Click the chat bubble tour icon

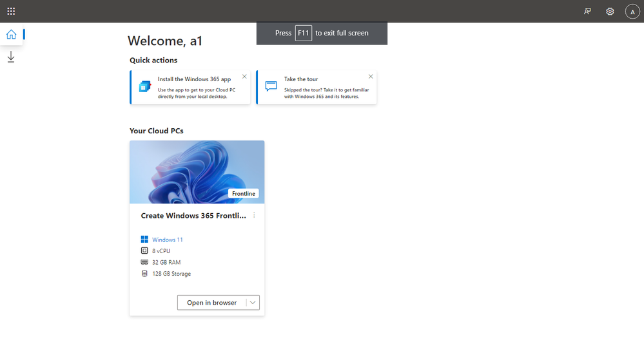pyautogui.click(x=271, y=86)
